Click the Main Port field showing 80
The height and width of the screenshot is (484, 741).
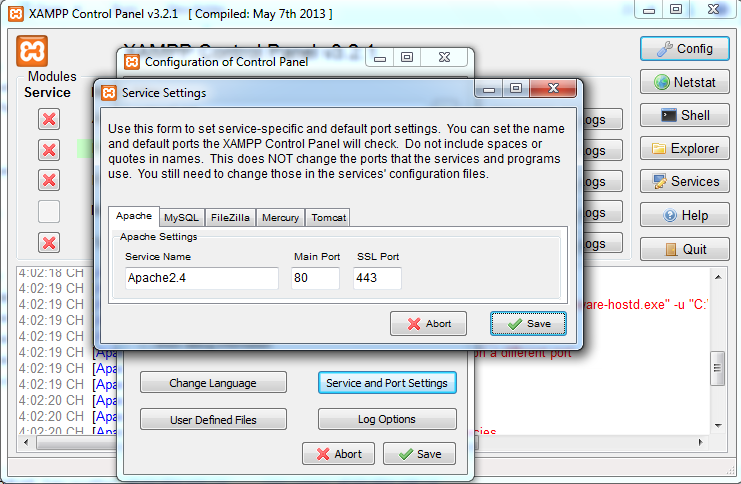(315, 278)
